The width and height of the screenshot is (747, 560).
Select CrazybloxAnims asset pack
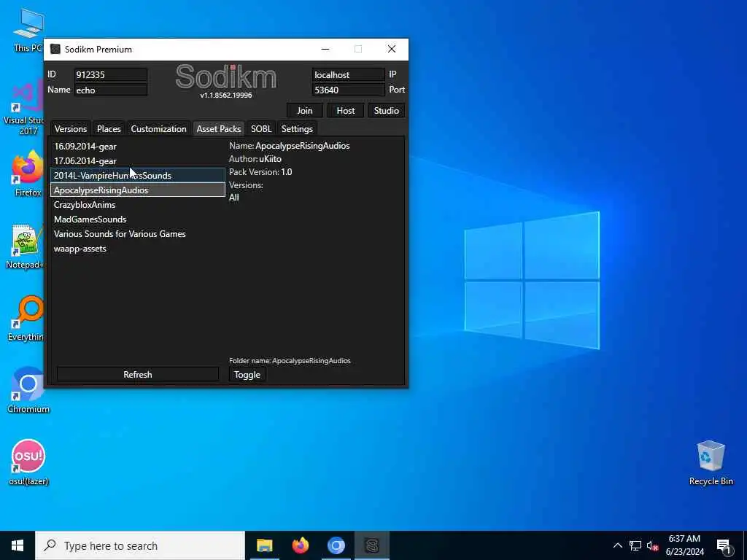pos(138,205)
